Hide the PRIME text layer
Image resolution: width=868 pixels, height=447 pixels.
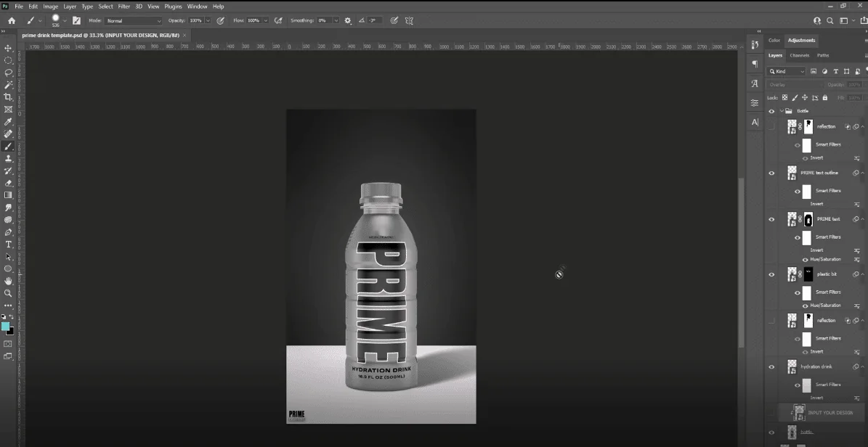point(771,220)
